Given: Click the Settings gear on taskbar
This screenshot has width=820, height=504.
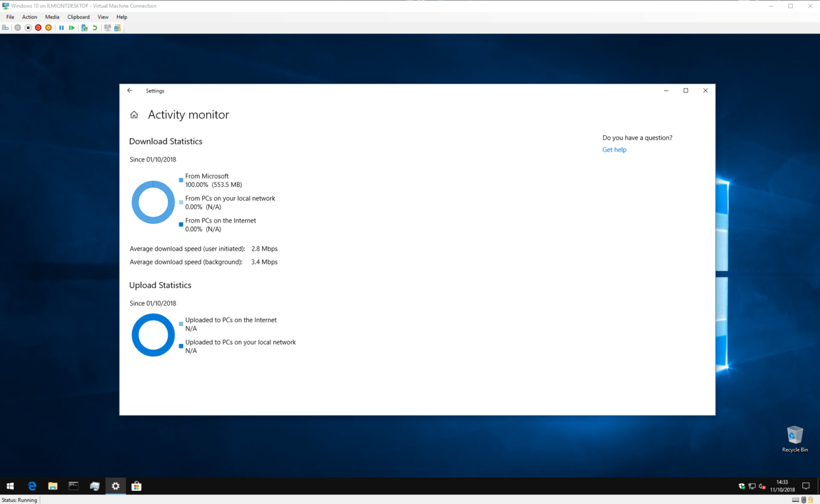Looking at the screenshot, I should tap(116, 486).
